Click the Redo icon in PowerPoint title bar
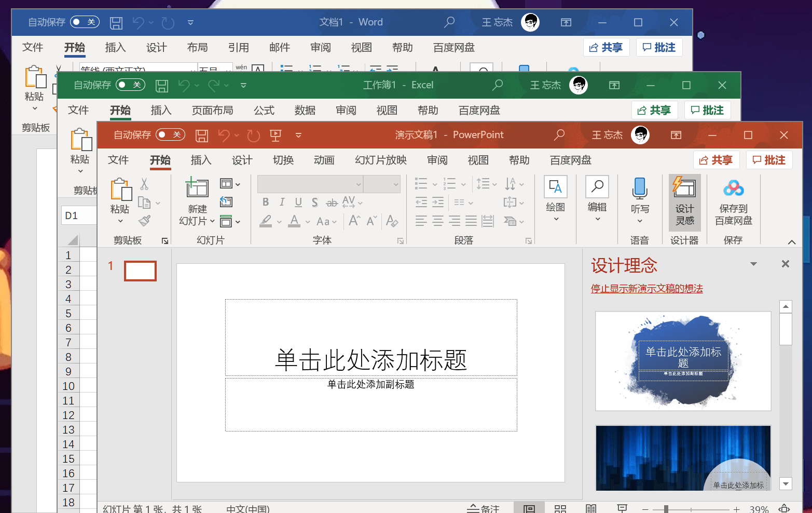Viewport: 812px width, 513px height. pyautogui.click(x=253, y=136)
